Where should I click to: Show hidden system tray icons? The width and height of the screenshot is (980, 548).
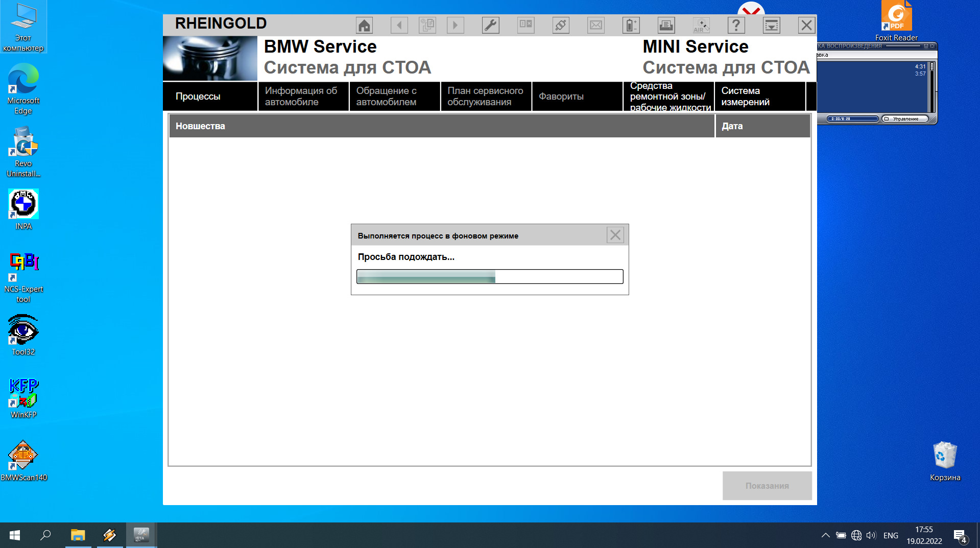pos(825,535)
